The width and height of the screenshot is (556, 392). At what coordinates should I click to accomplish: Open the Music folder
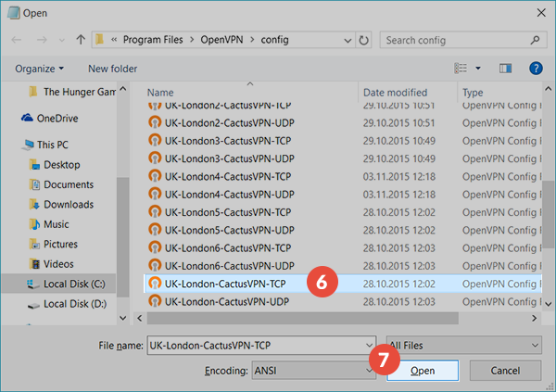pos(49,224)
